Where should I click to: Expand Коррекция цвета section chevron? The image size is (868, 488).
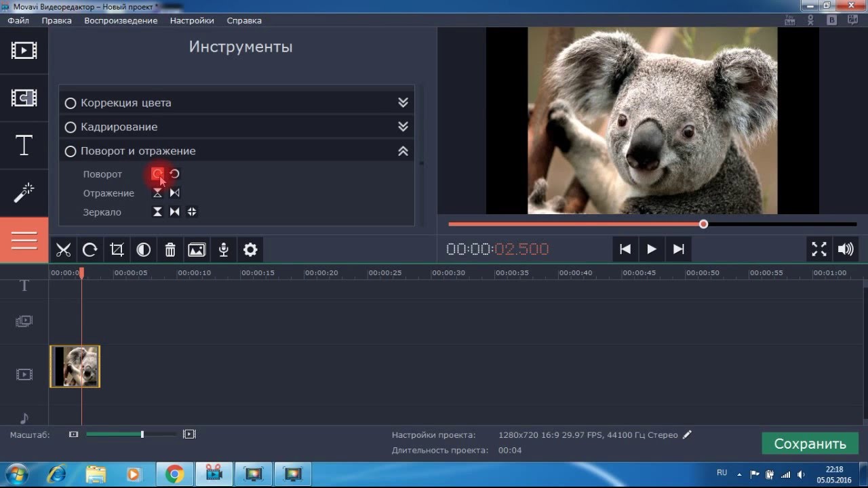pyautogui.click(x=403, y=103)
